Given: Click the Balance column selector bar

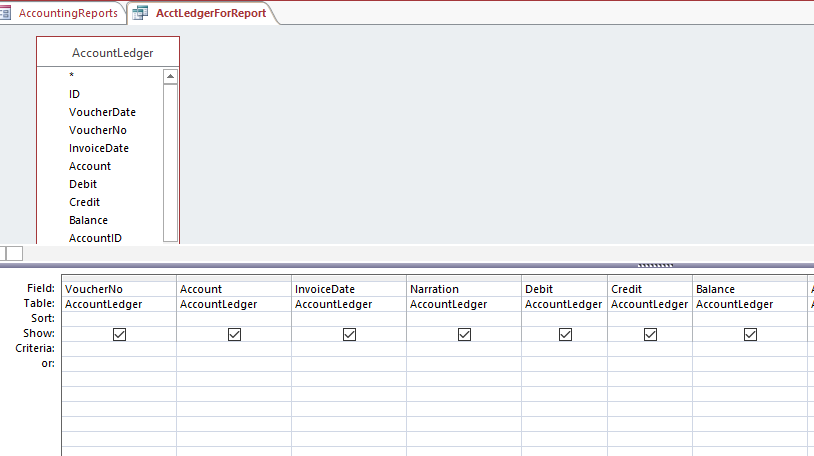Looking at the screenshot, I should pos(750,278).
